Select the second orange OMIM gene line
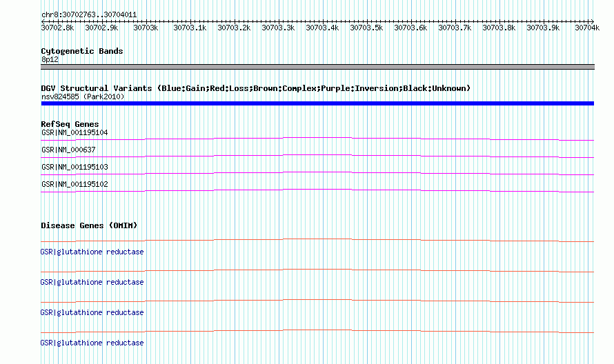The image size is (614, 364). pos(317,270)
